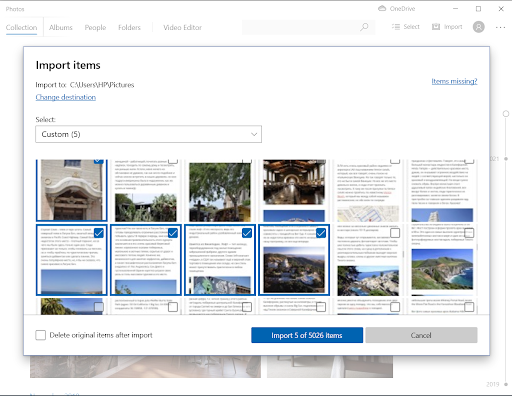Viewport: 512px width, 396px height.
Task: Switch to the Collection tab
Action: coord(21,27)
